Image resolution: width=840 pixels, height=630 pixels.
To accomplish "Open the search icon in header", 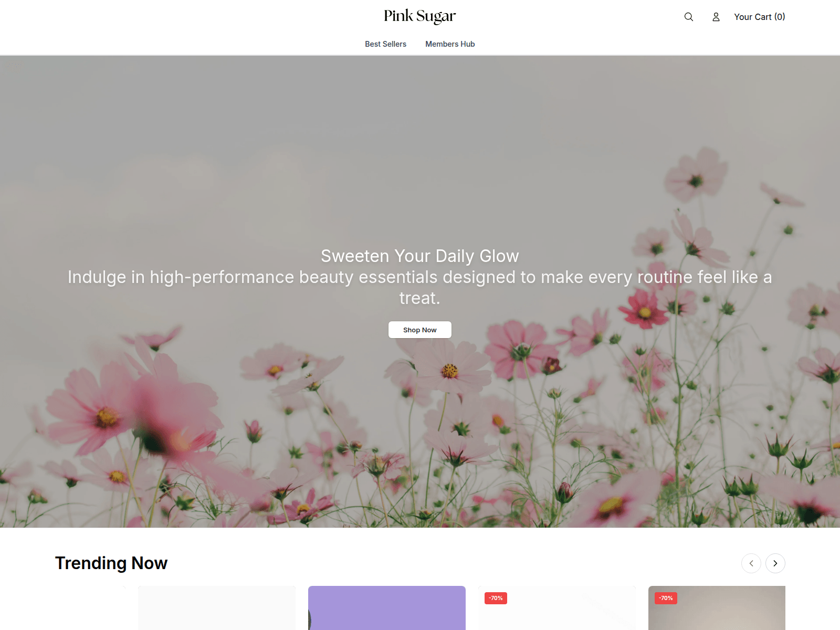I will coord(689,17).
